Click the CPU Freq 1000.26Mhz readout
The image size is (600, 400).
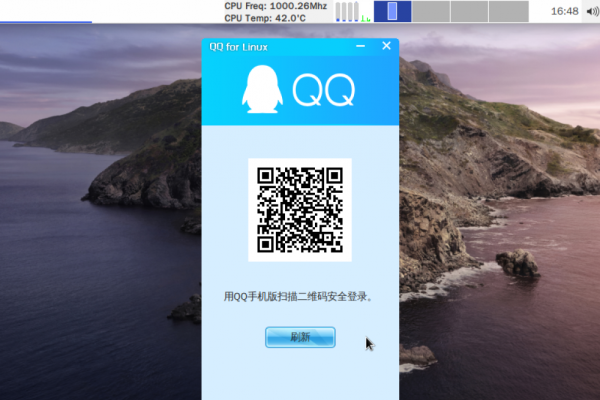pyautogui.click(x=276, y=6)
